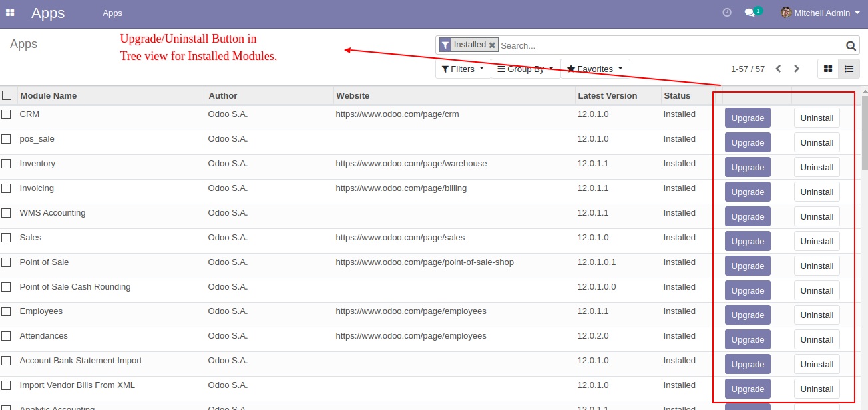Upgrade Point of Sale Cash Rounding
The height and width of the screenshot is (410, 868).
[748, 291]
